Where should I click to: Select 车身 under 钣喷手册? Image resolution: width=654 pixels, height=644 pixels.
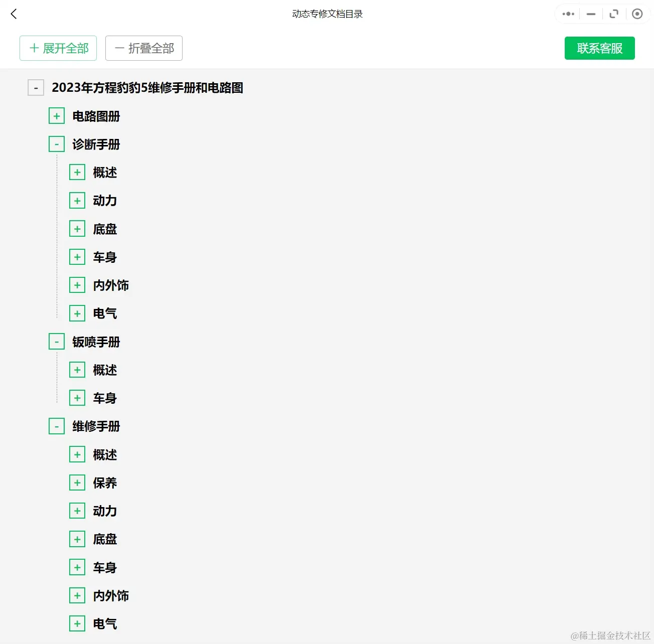coord(104,398)
